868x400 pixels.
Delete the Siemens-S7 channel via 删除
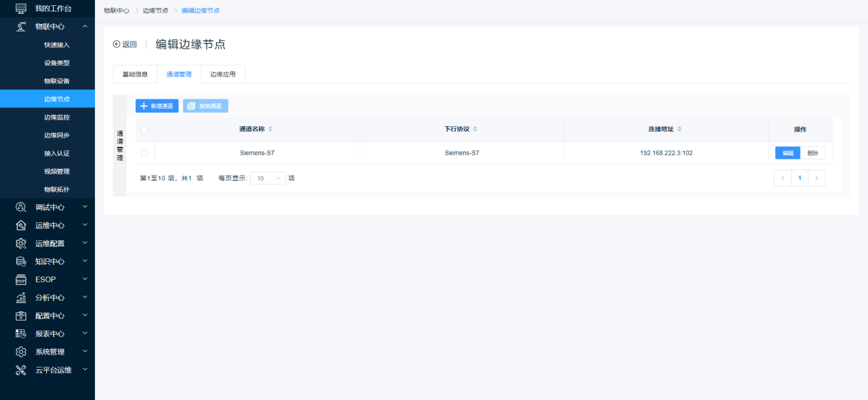coord(813,153)
